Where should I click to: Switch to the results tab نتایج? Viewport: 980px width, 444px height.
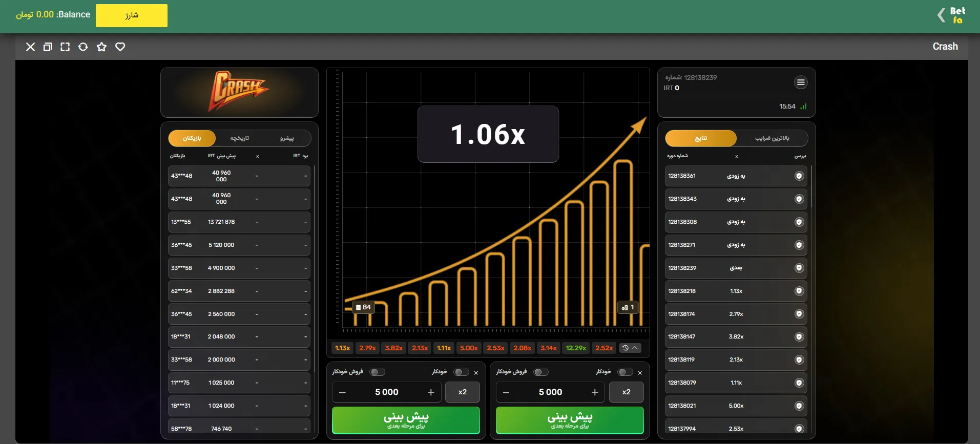701,138
